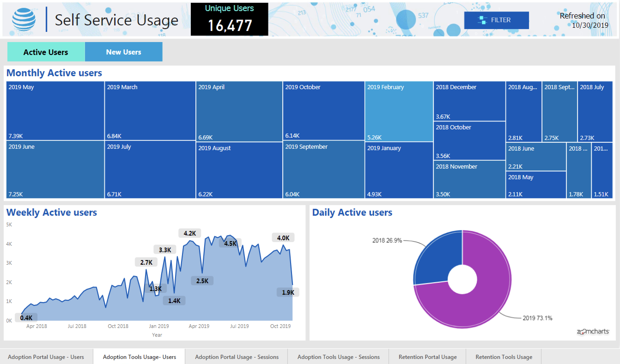Image resolution: width=620 pixels, height=364 pixels.
Task: Switch to New Users view
Action: click(124, 52)
